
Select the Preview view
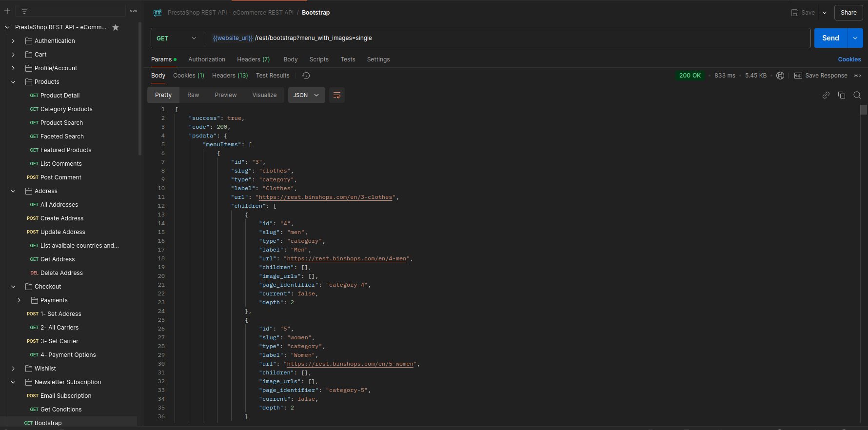click(226, 95)
